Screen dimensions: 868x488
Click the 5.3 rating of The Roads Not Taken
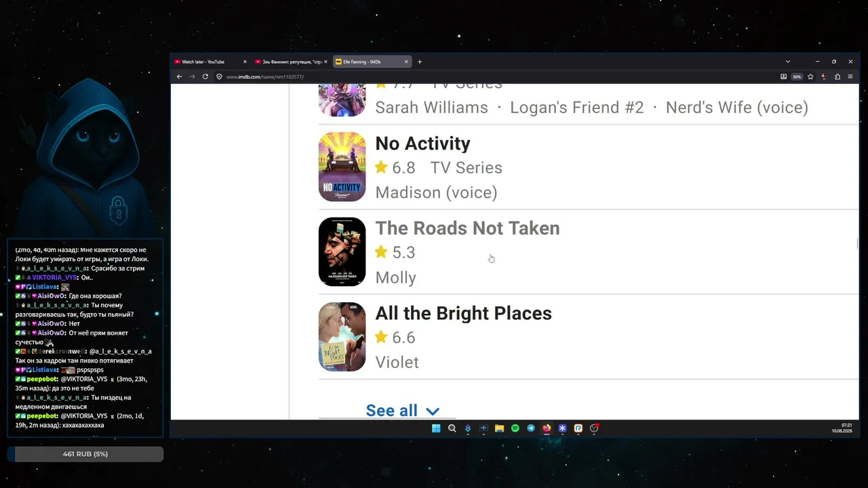[x=395, y=253]
